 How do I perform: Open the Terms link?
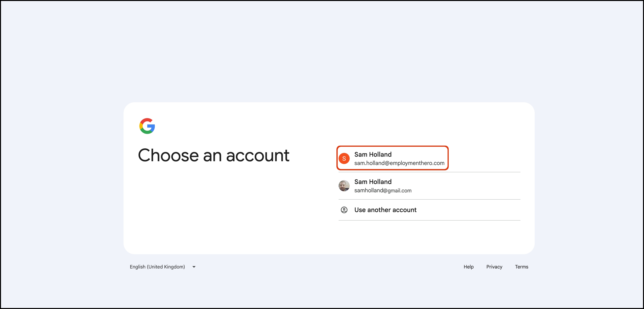[521, 267]
